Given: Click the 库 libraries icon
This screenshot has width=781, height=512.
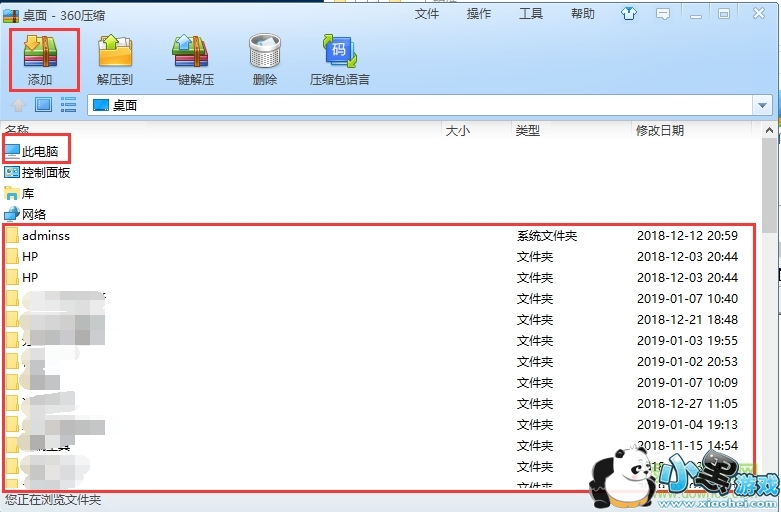Looking at the screenshot, I should [12, 193].
